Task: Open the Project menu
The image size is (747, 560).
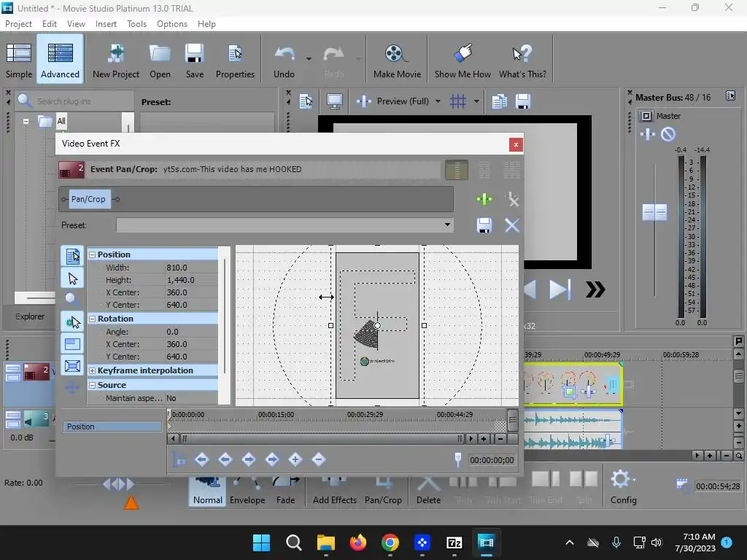Action: pos(18,24)
